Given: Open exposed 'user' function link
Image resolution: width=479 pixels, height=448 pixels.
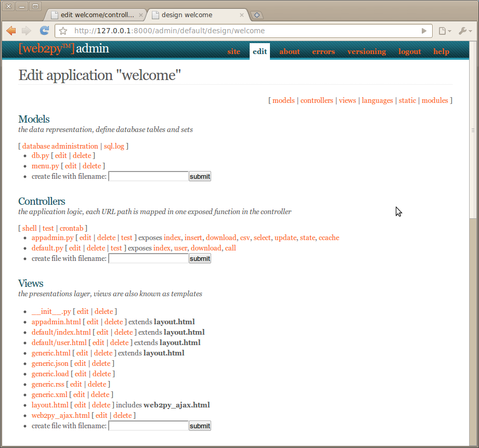Looking at the screenshot, I should [181, 248].
